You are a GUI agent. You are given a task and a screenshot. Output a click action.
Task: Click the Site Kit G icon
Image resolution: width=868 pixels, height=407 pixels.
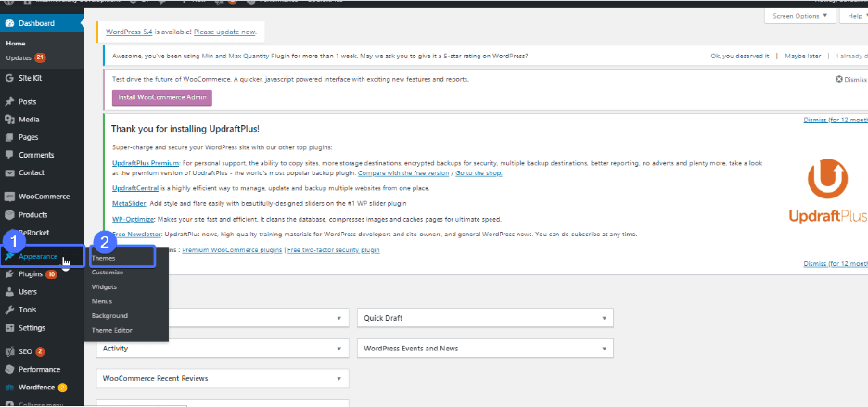click(9, 78)
